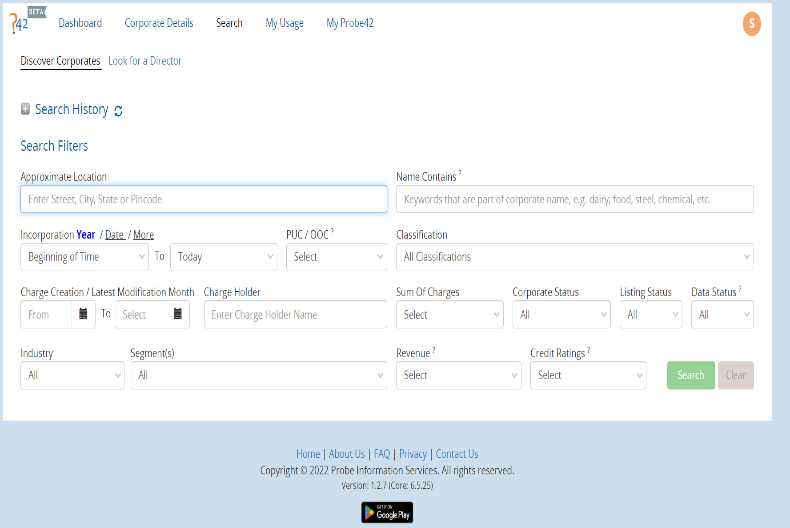Click the Google Play badge
Image resolution: width=790 pixels, height=528 pixels.
386,512
